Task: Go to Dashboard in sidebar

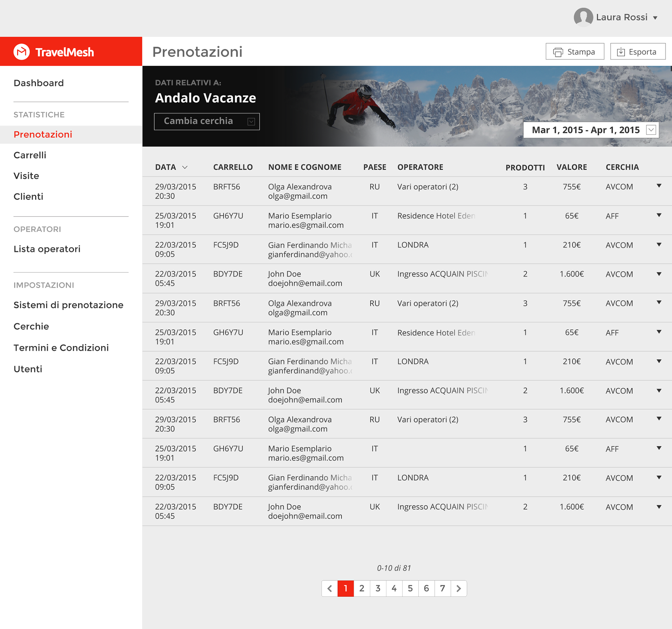Action: click(x=38, y=83)
